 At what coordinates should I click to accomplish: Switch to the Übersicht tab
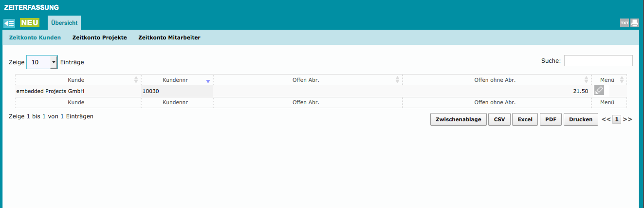[x=64, y=23]
